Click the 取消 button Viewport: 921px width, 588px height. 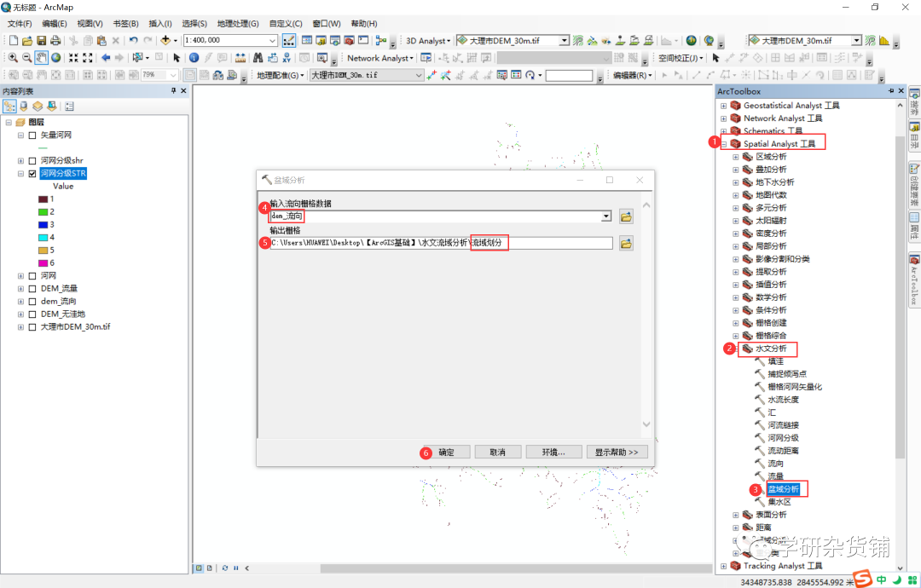click(x=497, y=452)
